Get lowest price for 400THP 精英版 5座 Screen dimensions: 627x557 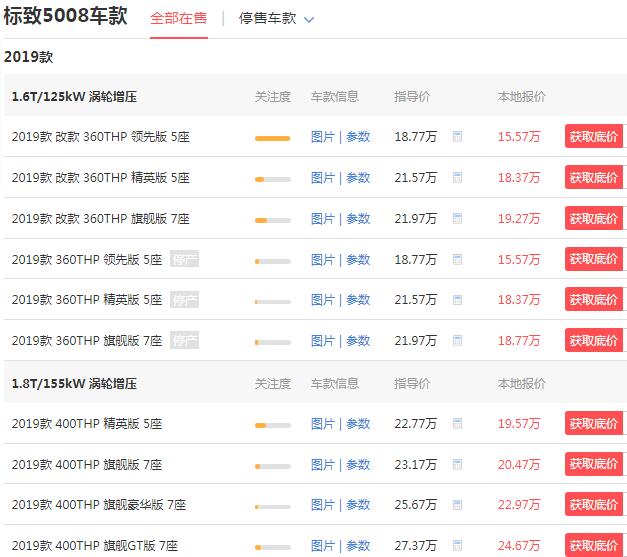point(594,423)
